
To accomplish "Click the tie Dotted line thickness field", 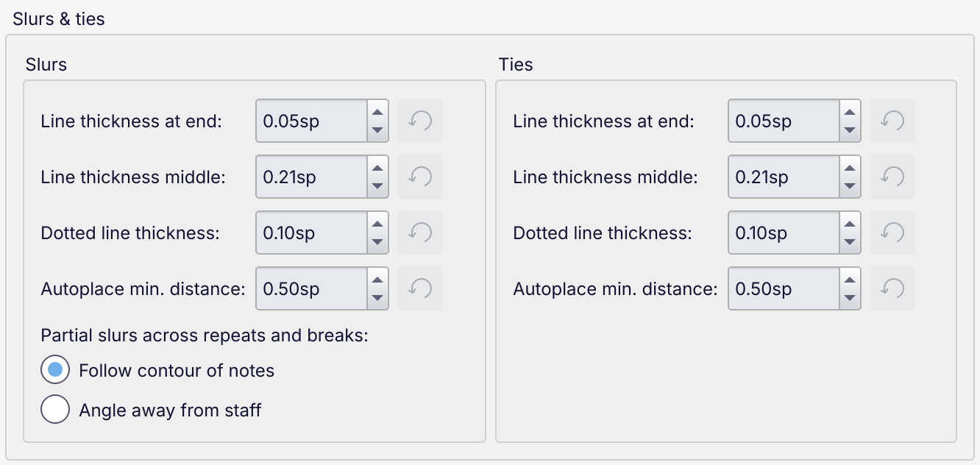I will click(x=783, y=232).
